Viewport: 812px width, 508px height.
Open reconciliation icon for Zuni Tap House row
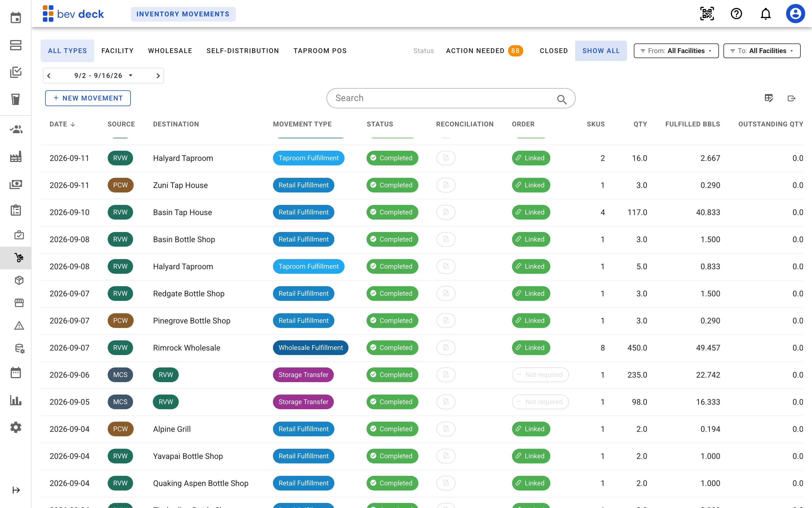446,185
